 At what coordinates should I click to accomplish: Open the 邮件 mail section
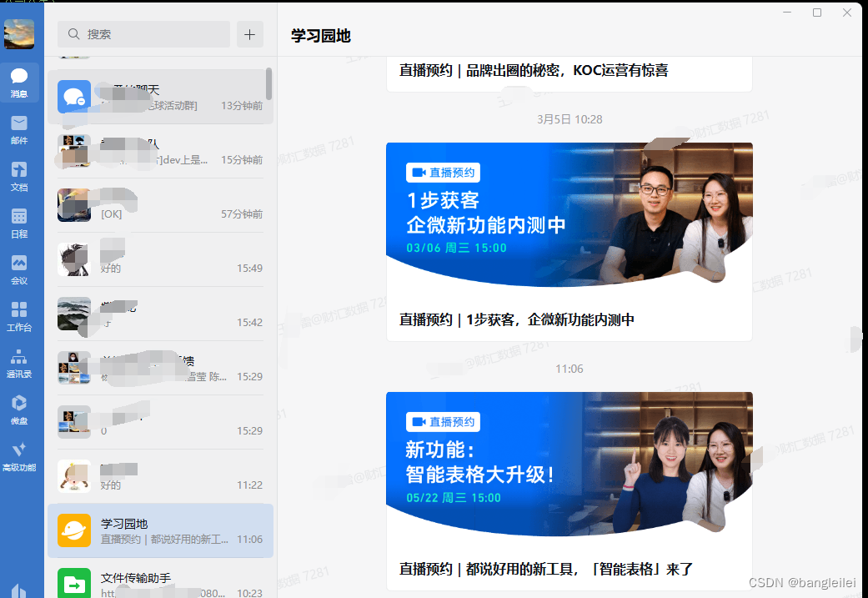point(19,130)
